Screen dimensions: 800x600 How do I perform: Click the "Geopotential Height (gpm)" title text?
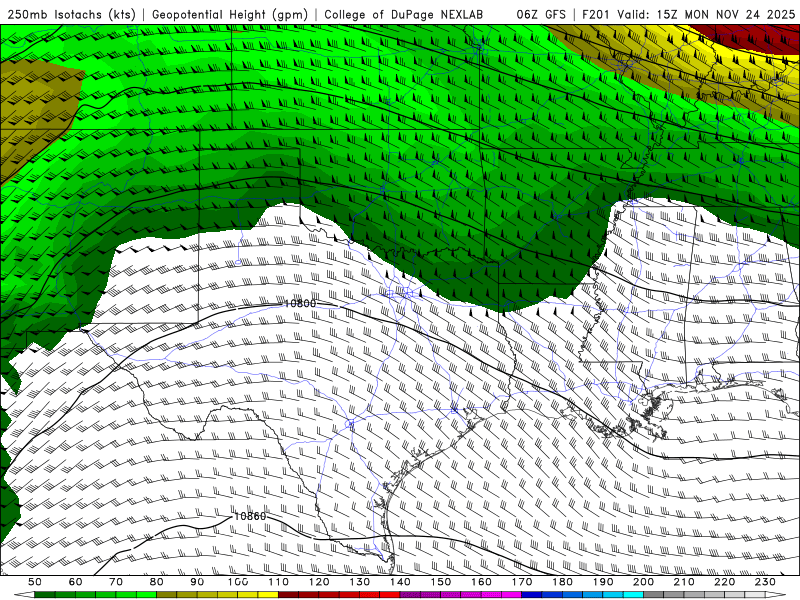pos(230,14)
